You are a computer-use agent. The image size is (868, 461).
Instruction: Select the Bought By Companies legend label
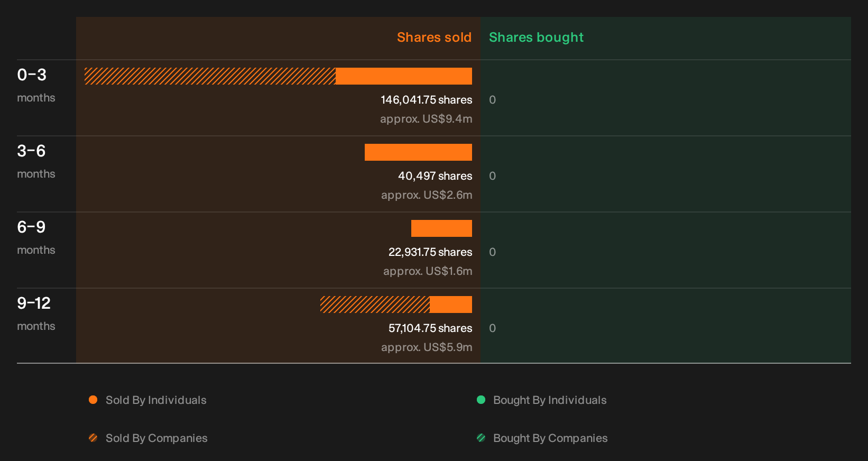point(550,438)
